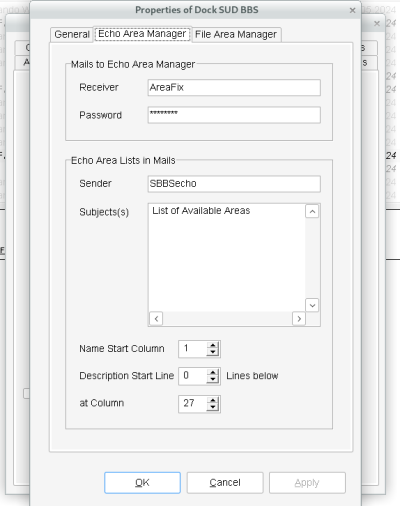Image resolution: width=400 pixels, height=506 pixels.
Task: Click inside the Password field
Action: tap(234, 115)
